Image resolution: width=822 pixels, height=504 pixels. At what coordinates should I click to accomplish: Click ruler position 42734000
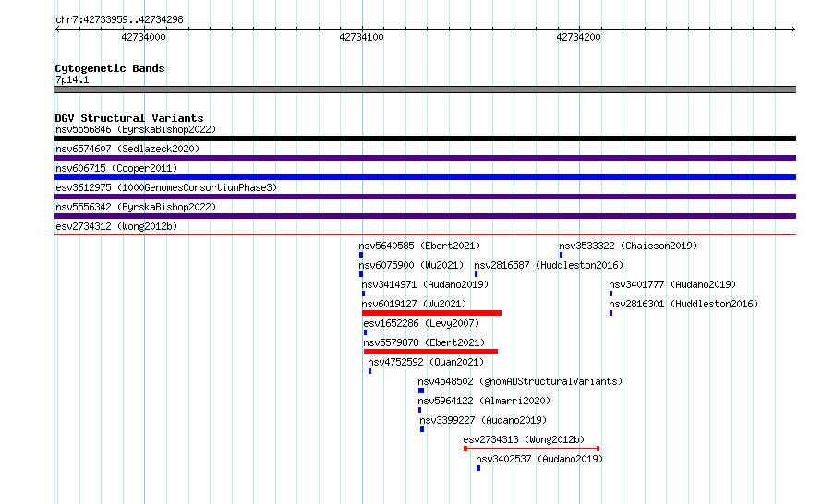(x=143, y=37)
